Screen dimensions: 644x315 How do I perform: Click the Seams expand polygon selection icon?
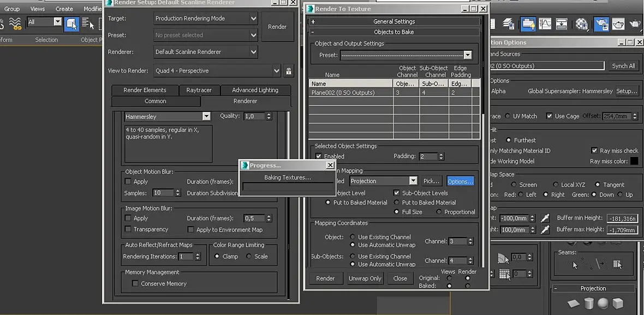coord(617,264)
